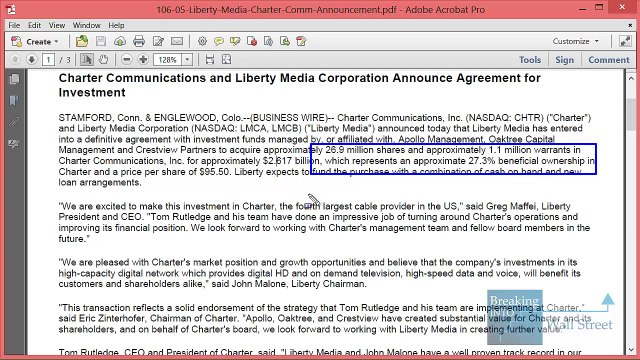Click the page with paperclip icon

click(x=268, y=41)
